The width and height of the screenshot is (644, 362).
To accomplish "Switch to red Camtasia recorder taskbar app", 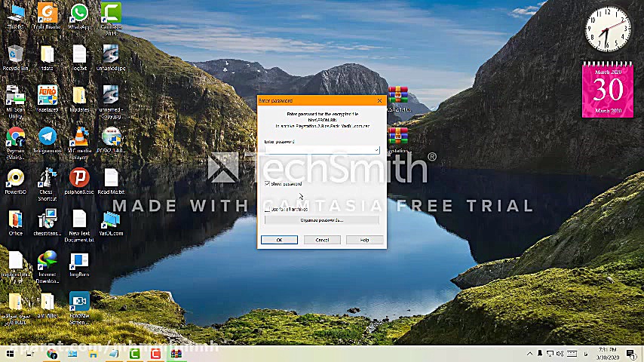I will [155, 354].
